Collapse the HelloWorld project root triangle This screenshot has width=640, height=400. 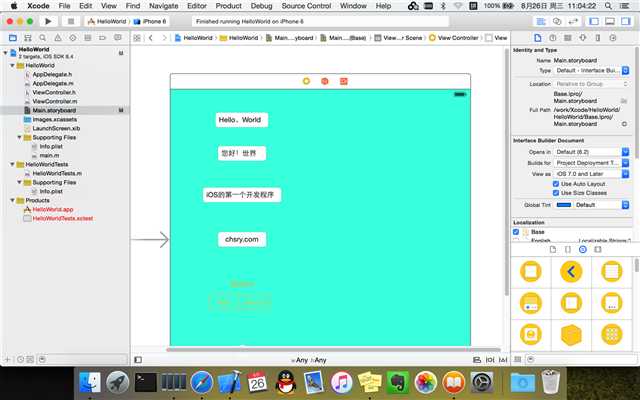(x=6, y=52)
